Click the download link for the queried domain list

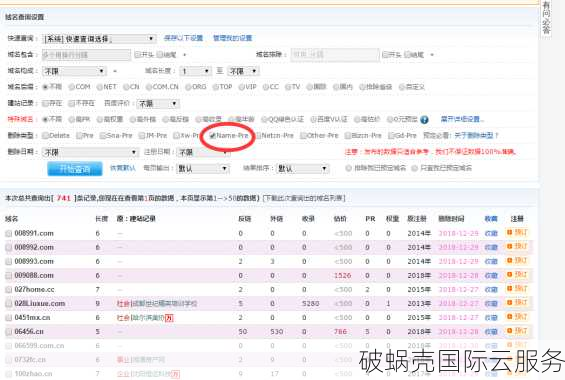click(304, 198)
